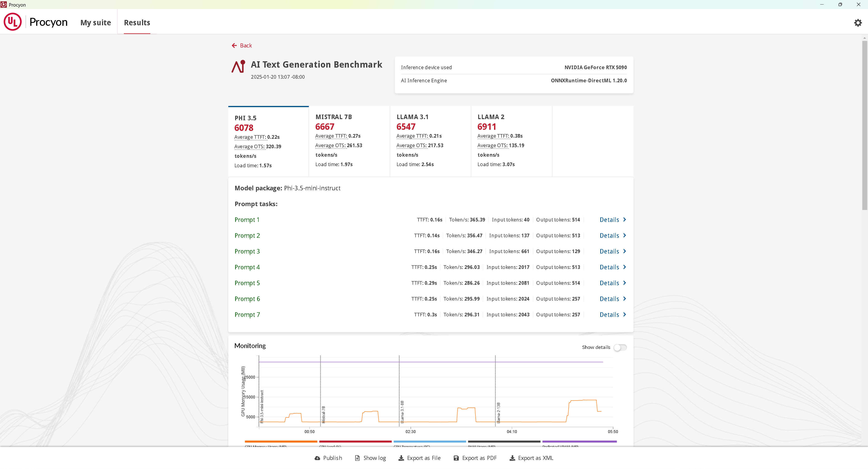This screenshot has width=868, height=469.
Task: Select the LLAMA 2 model tab
Action: coord(511,141)
